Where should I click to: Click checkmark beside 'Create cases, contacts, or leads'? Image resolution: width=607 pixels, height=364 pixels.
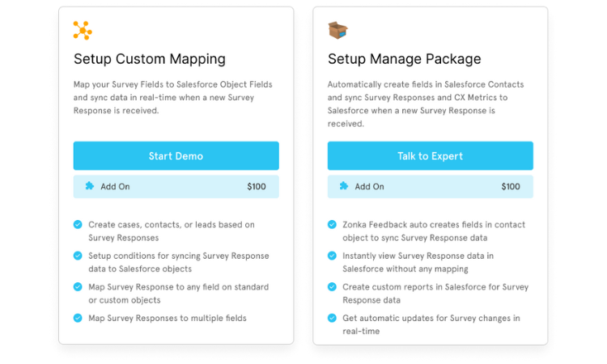(x=78, y=225)
